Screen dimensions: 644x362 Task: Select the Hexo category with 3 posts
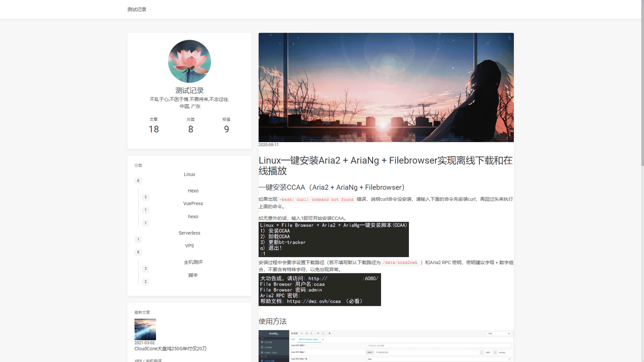click(193, 191)
